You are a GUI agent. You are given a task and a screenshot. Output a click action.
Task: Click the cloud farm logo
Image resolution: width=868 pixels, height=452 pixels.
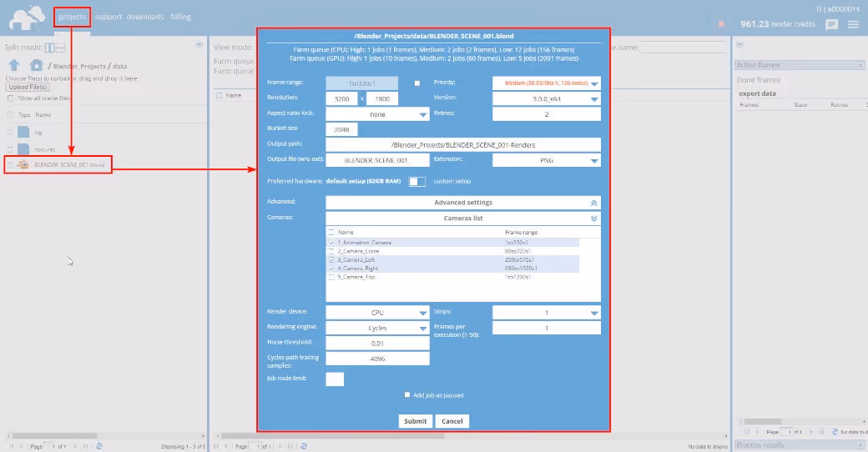click(x=27, y=18)
